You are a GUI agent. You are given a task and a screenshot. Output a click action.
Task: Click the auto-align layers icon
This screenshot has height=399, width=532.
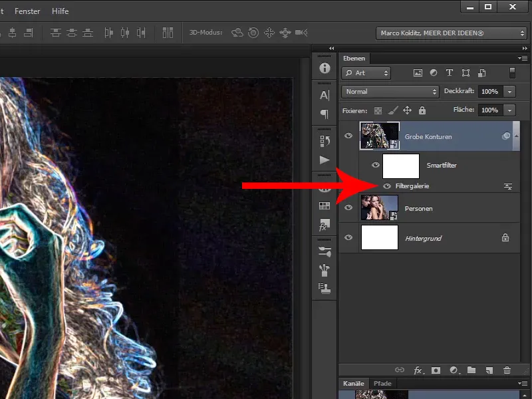pos(168,33)
